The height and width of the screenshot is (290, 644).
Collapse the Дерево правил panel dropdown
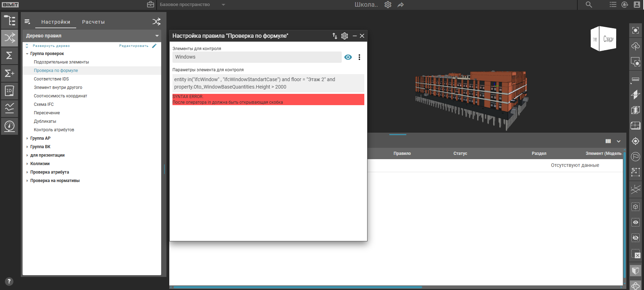[157, 36]
